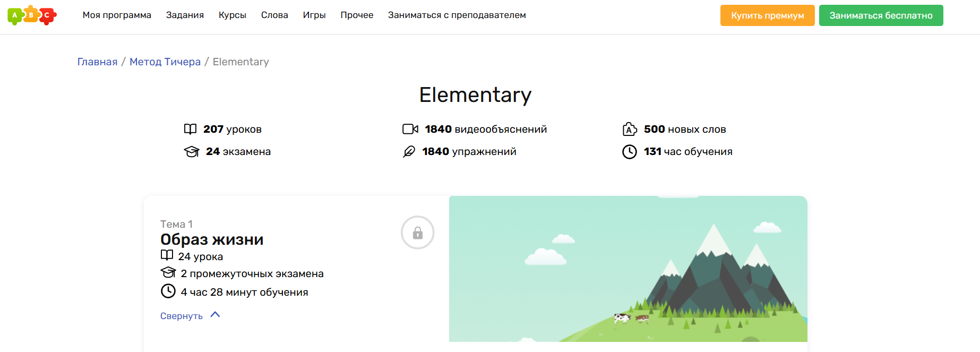
Task: Collapse the topic with Свернуть
Action: click(x=182, y=316)
